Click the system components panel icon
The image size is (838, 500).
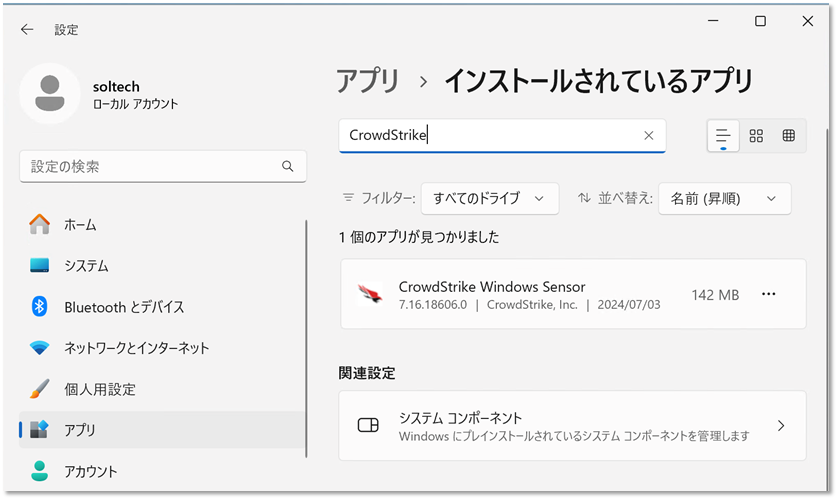(368, 425)
